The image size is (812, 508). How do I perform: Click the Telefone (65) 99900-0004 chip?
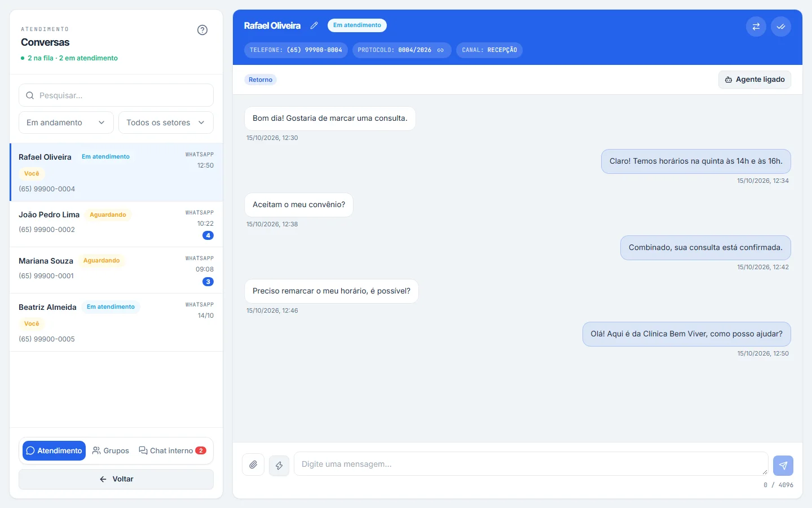pyautogui.click(x=296, y=50)
